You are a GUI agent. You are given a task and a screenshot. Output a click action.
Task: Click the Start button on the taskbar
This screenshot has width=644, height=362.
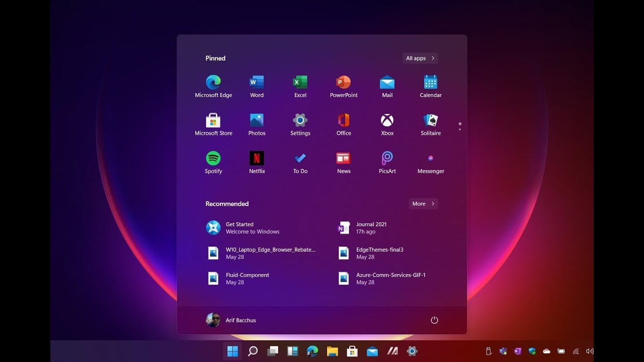click(x=232, y=351)
